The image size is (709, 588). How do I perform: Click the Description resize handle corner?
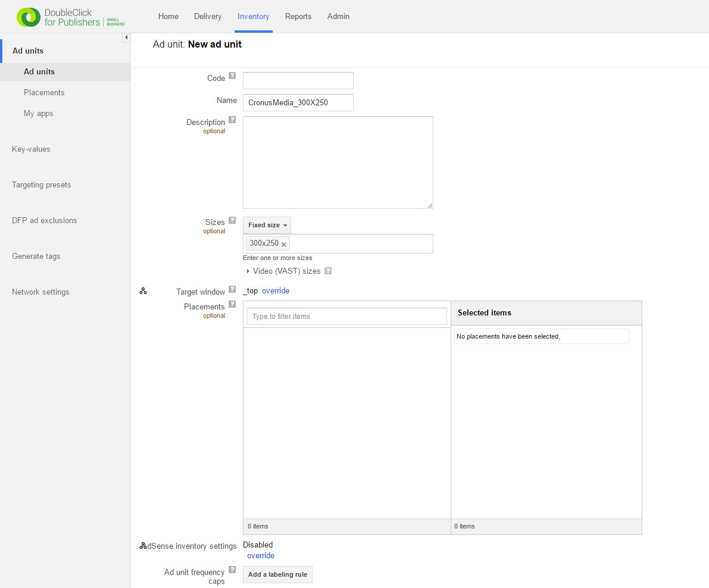pyautogui.click(x=430, y=206)
